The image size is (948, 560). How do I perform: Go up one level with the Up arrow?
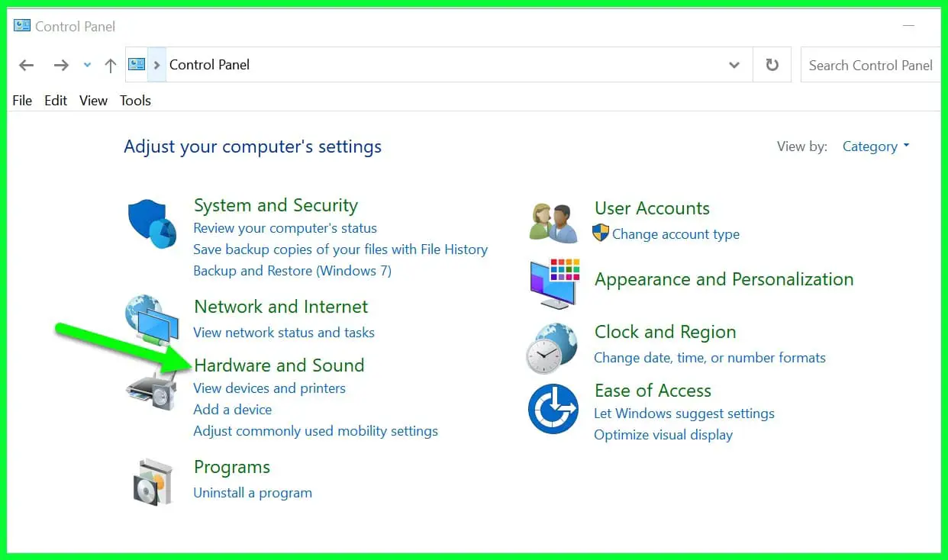click(111, 66)
